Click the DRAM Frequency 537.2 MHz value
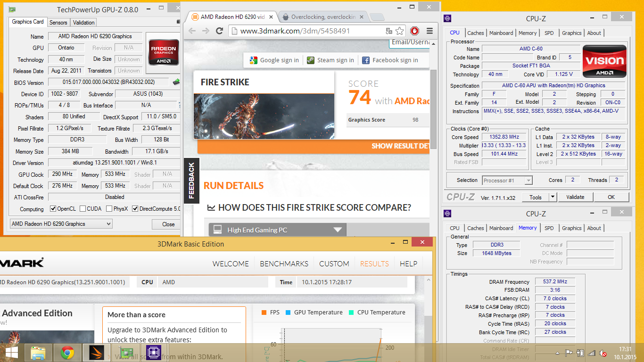This screenshot has height=362, width=644. (554, 281)
